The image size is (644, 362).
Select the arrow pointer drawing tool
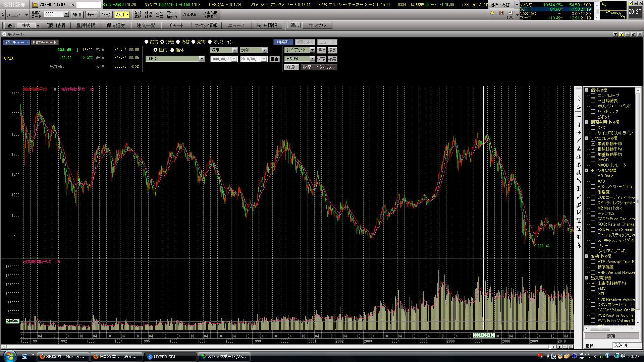click(579, 99)
